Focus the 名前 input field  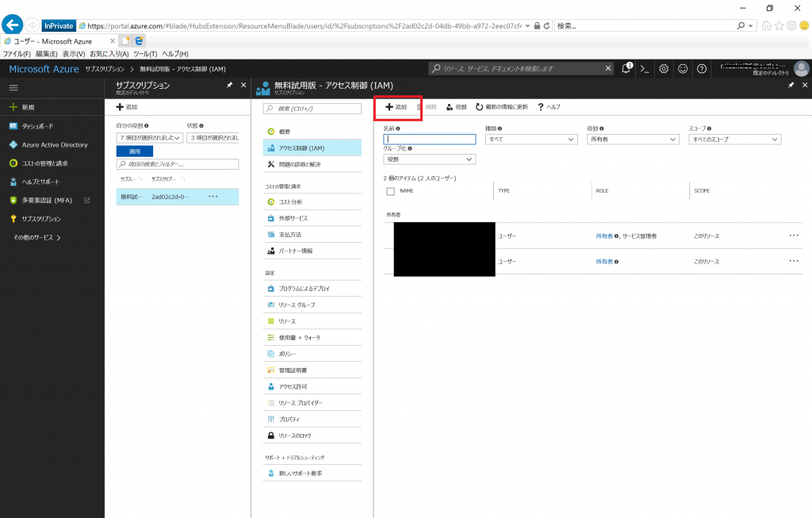(429, 139)
